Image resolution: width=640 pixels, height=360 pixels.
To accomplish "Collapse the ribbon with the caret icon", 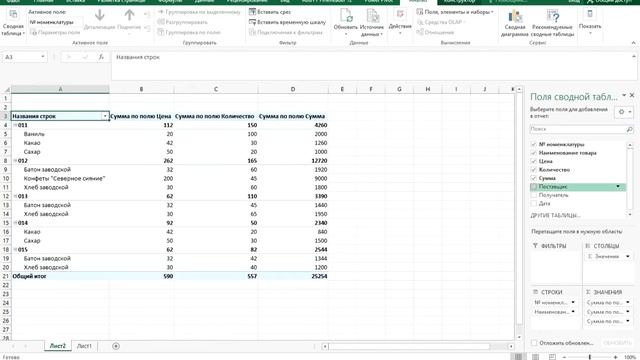I will (x=633, y=43).
